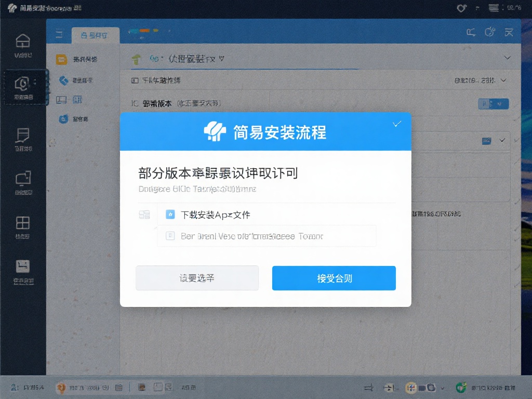
Task: Click the 谅要选择 button in the dialog
Action: click(x=197, y=277)
